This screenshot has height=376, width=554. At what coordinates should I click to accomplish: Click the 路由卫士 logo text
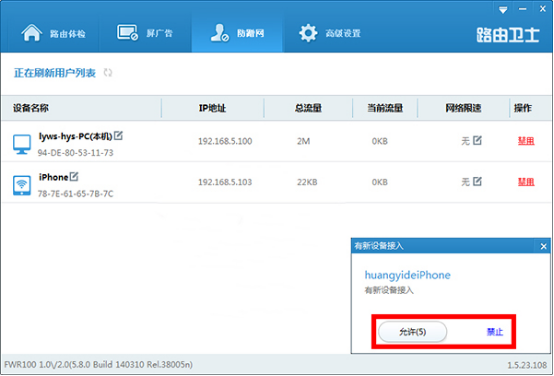(508, 35)
